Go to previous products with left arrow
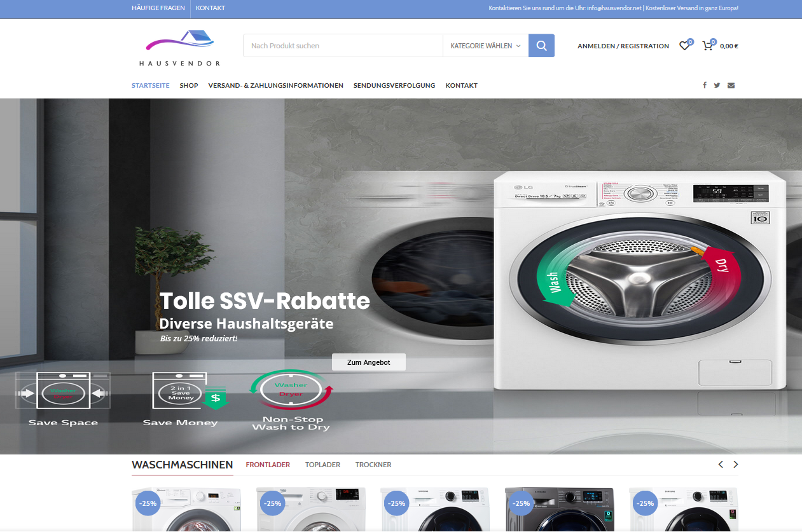The width and height of the screenshot is (802, 532). click(721, 465)
